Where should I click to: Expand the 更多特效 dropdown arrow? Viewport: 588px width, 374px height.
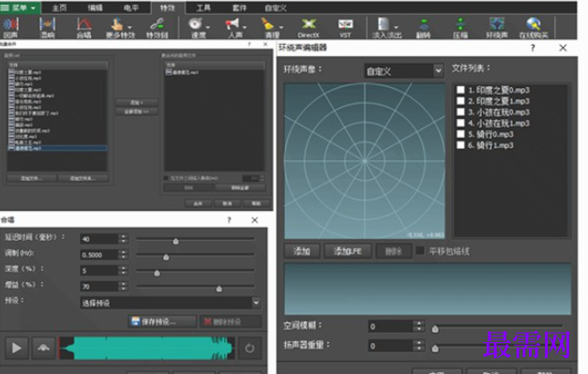coord(129,27)
